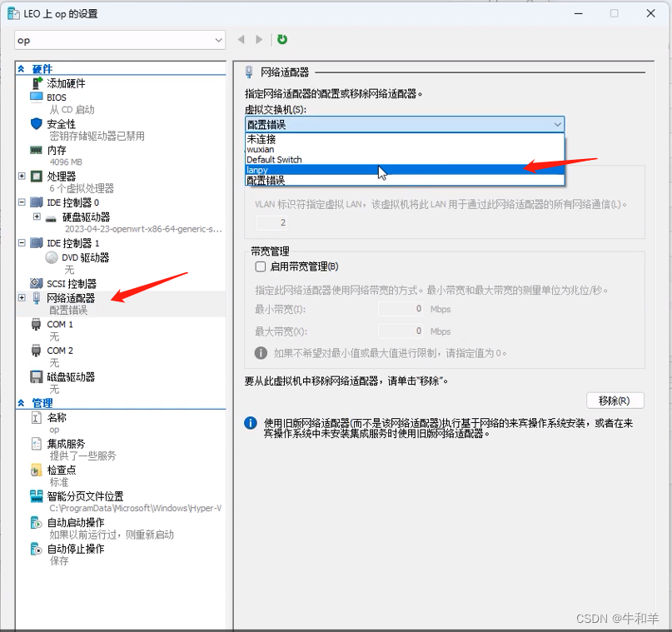This screenshot has height=632, width=672.
Task: Choose 配置错误 entry at the list bottom
Action: tap(405, 180)
